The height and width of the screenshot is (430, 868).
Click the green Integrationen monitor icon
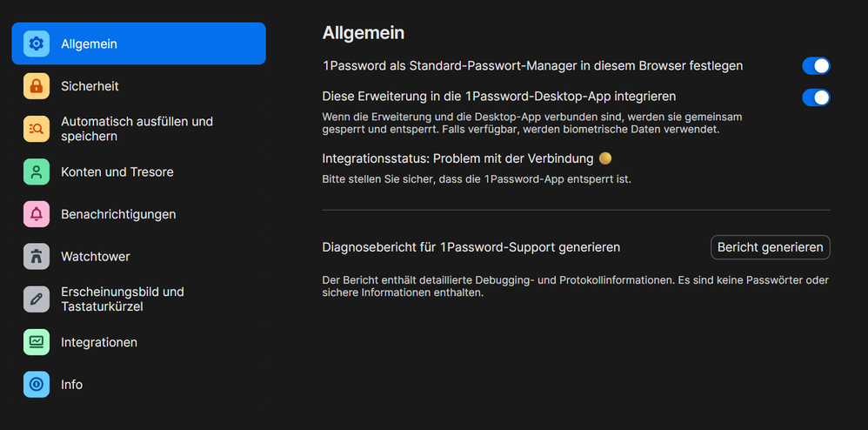(37, 342)
